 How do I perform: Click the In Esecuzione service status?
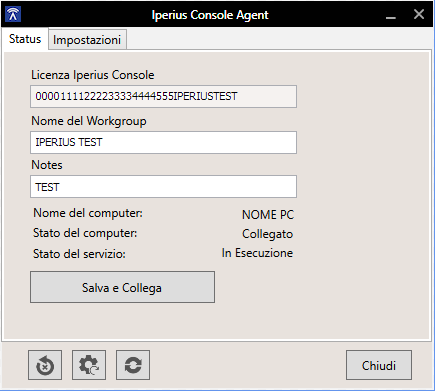point(257,253)
